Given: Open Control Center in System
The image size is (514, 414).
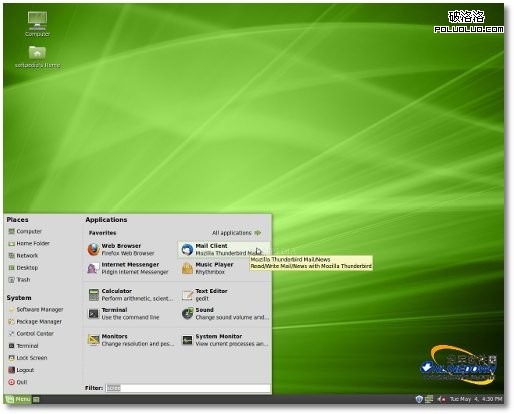Looking at the screenshot, I should point(31,334).
